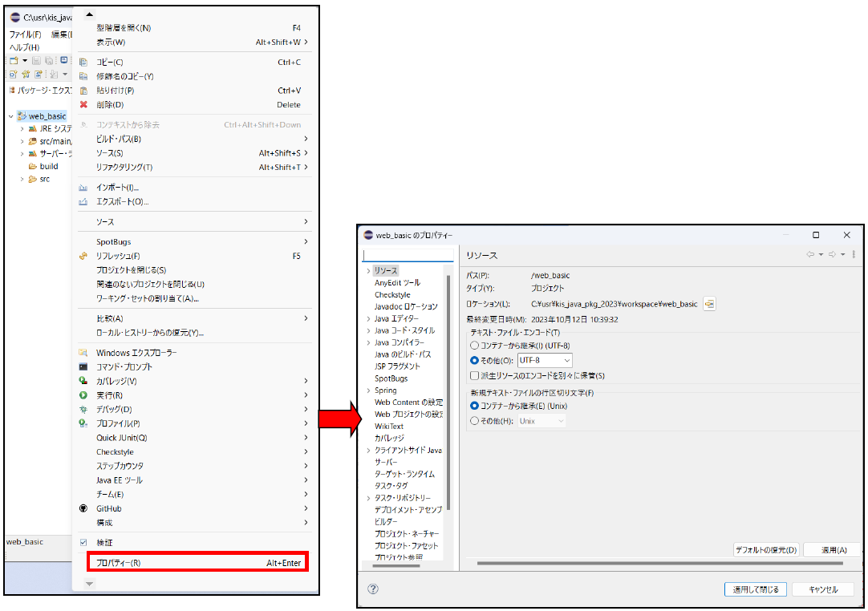Open the ファイル(F) menu

click(x=25, y=34)
